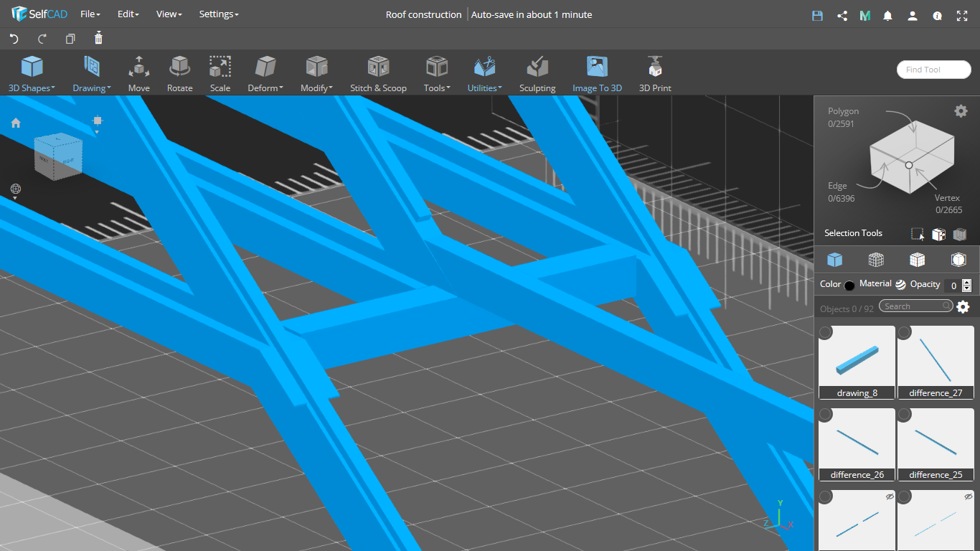Click the Redo arrow icon
This screenshot has height=551, width=980.
42,39
